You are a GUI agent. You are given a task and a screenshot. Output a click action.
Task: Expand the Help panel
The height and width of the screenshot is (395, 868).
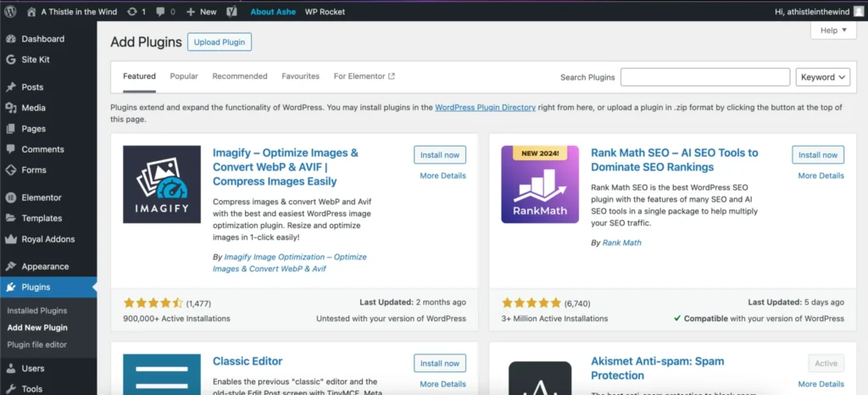click(833, 31)
